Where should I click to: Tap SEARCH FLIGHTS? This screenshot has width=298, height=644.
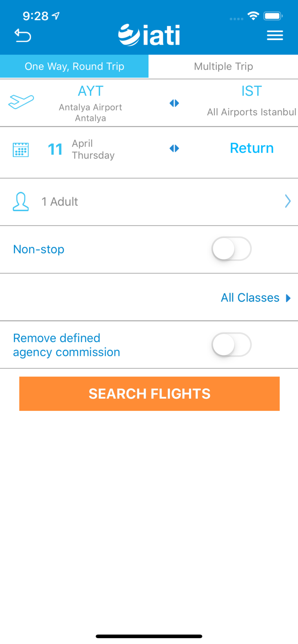click(x=149, y=393)
